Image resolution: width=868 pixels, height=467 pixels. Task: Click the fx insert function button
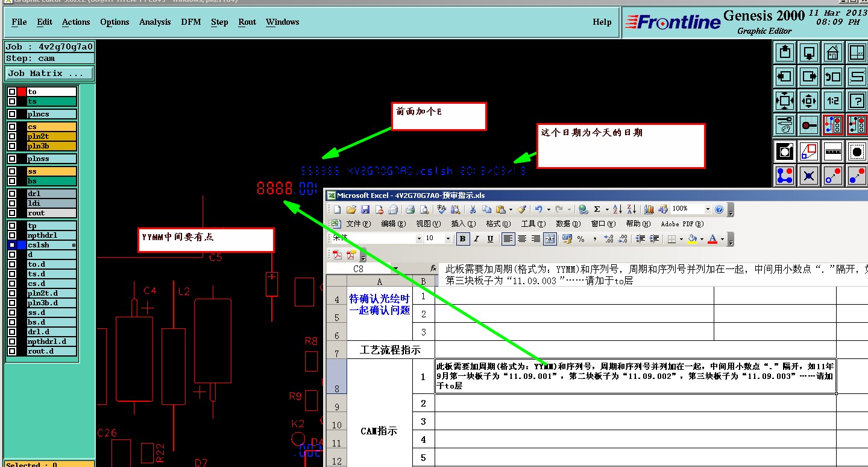click(433, 268)
